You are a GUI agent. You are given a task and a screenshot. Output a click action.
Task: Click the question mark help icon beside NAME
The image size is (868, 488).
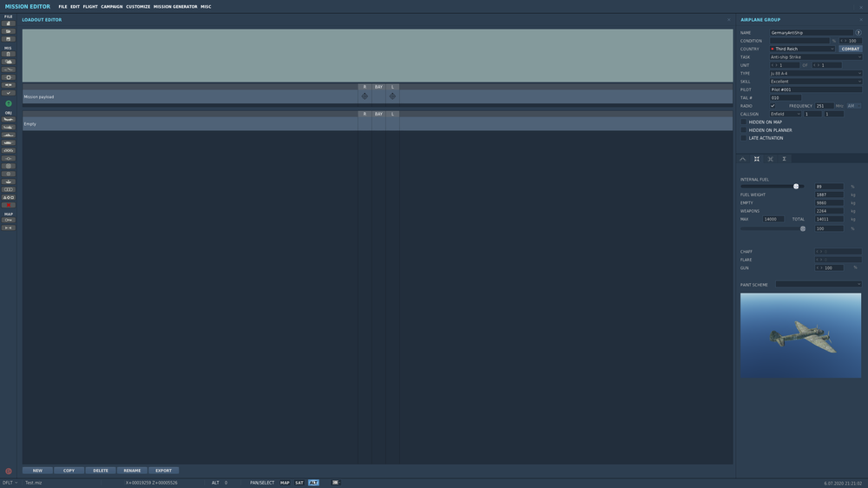pyautogui.click(x=858, y=33)
